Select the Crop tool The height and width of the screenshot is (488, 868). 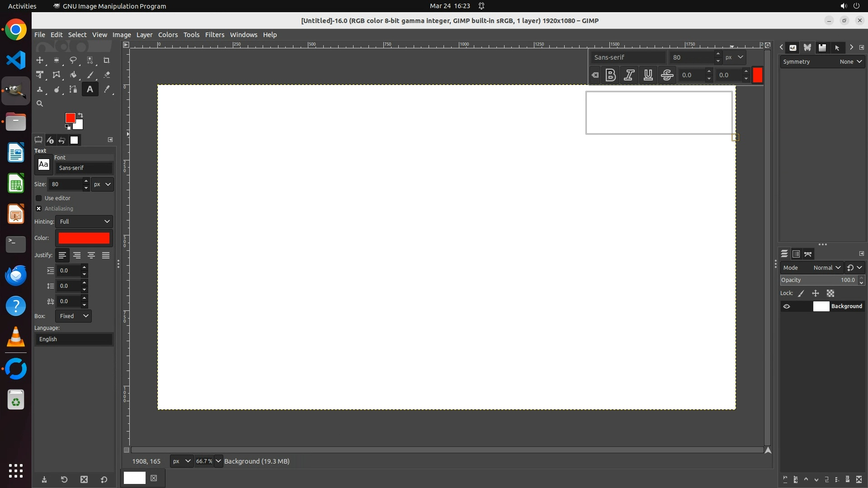tap(107, 60)
